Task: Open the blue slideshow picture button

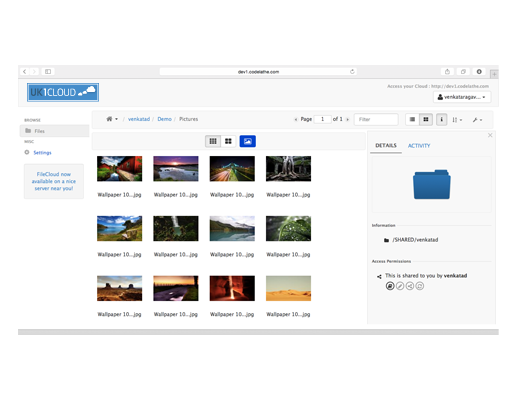Action: tap(247, 141)
